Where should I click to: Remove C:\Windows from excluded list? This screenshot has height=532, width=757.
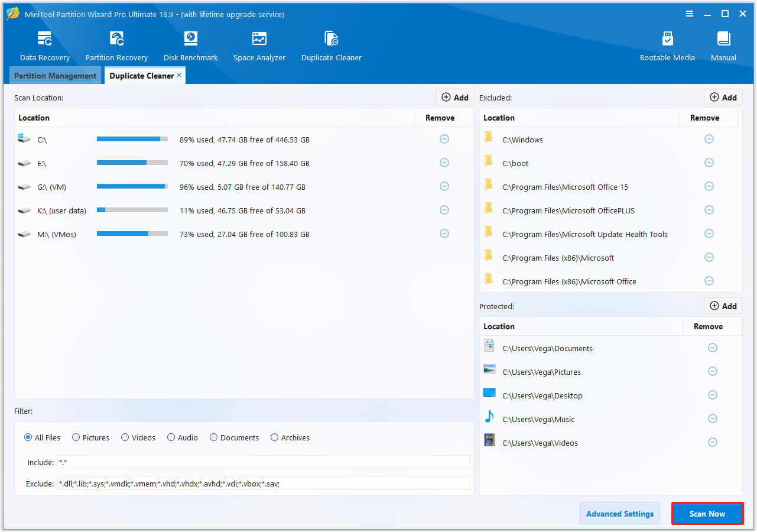click(709, 139)
